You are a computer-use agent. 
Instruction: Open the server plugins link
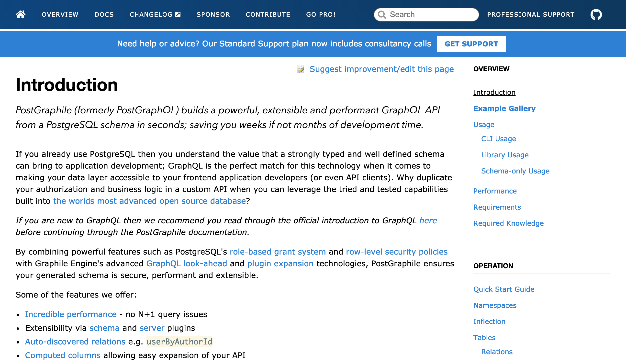(152, 328)
